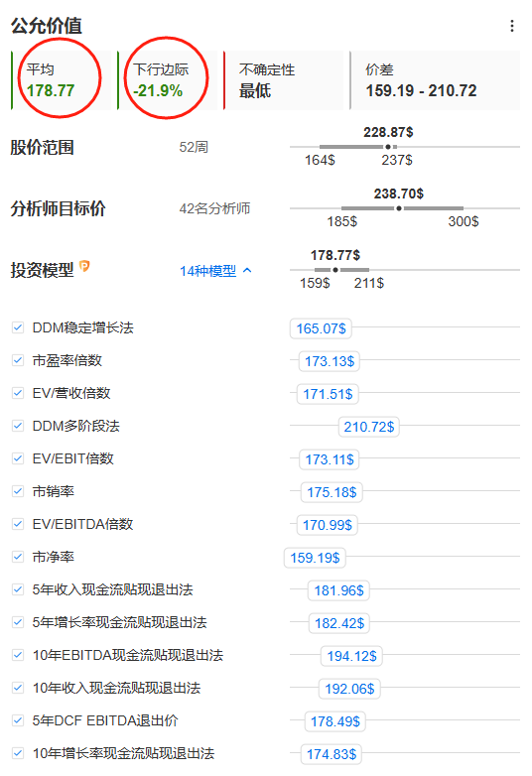Viewport: 532px width, 776px height.
Task: Click the analyst target marker at 238.70$
Action: pos(399,208)
